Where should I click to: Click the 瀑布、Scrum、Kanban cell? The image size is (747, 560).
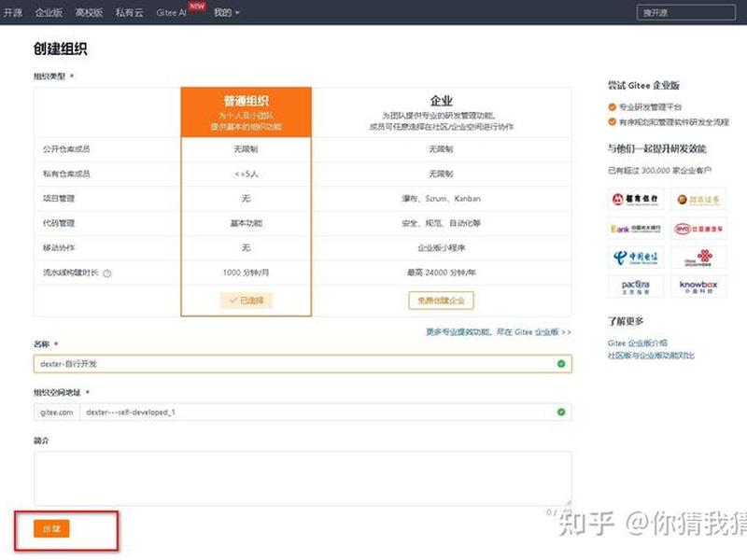pyautogui.click(x=441, y=199)
